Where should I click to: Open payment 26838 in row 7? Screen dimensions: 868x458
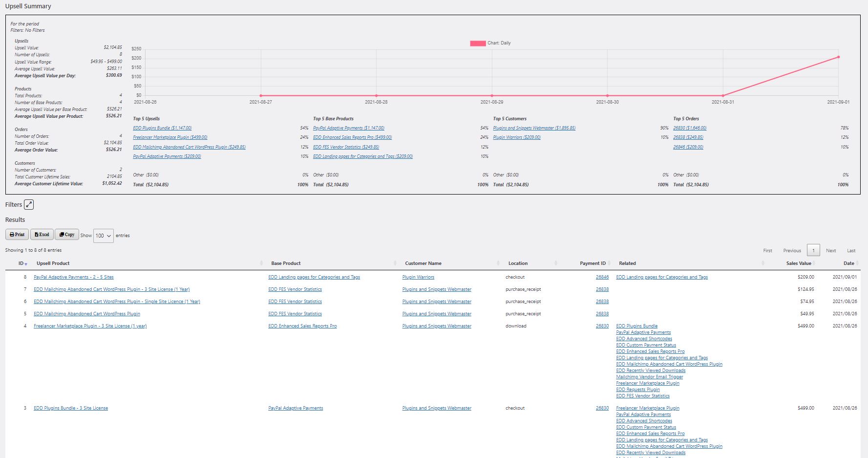click(x=602, y=289)
